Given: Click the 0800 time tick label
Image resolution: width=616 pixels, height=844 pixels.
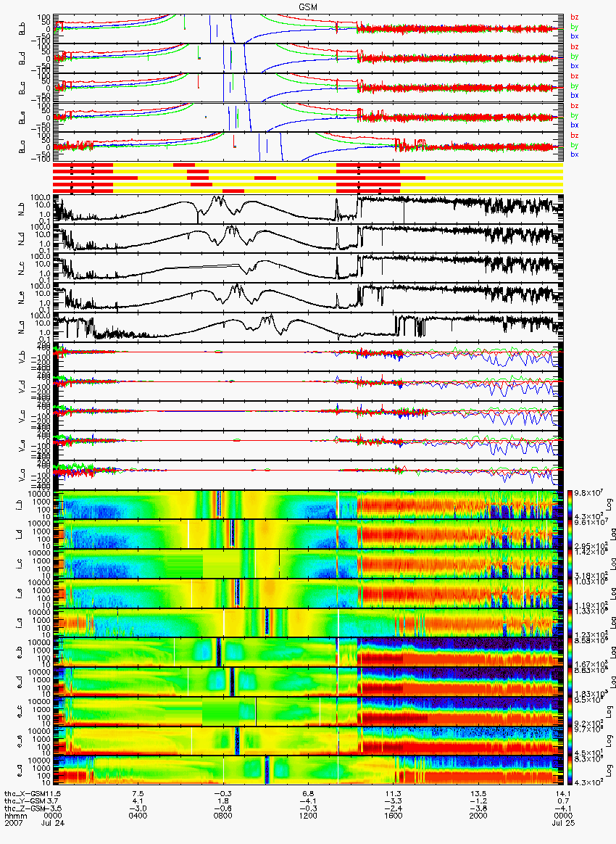Looking at the screenshot, I should (222, 816).
